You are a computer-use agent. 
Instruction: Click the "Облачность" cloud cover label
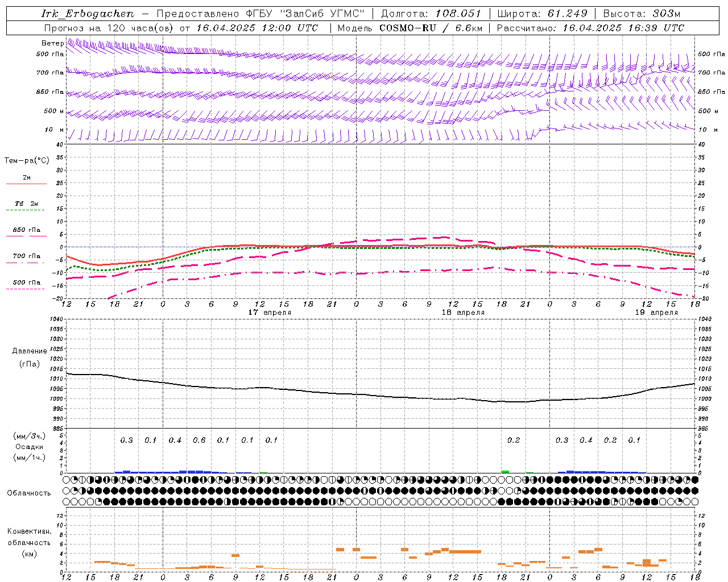pos(29,493)
